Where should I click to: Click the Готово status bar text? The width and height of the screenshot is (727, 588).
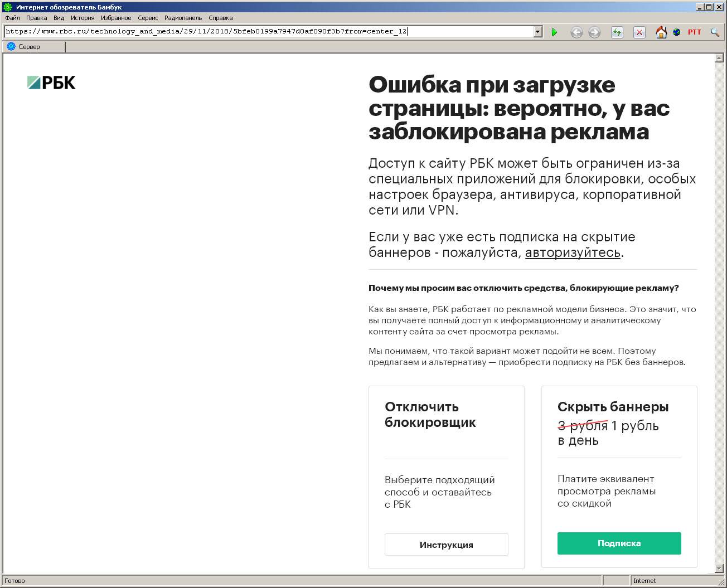point(15,581)
